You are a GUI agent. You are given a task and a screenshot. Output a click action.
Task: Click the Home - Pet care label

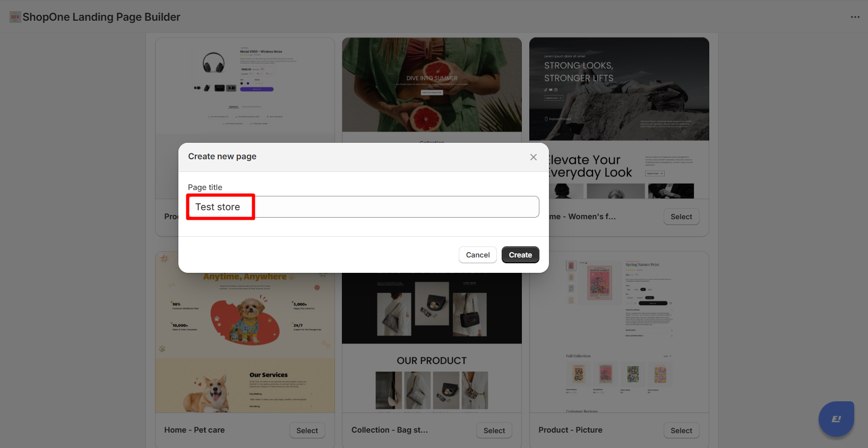[x=194, y=430]
